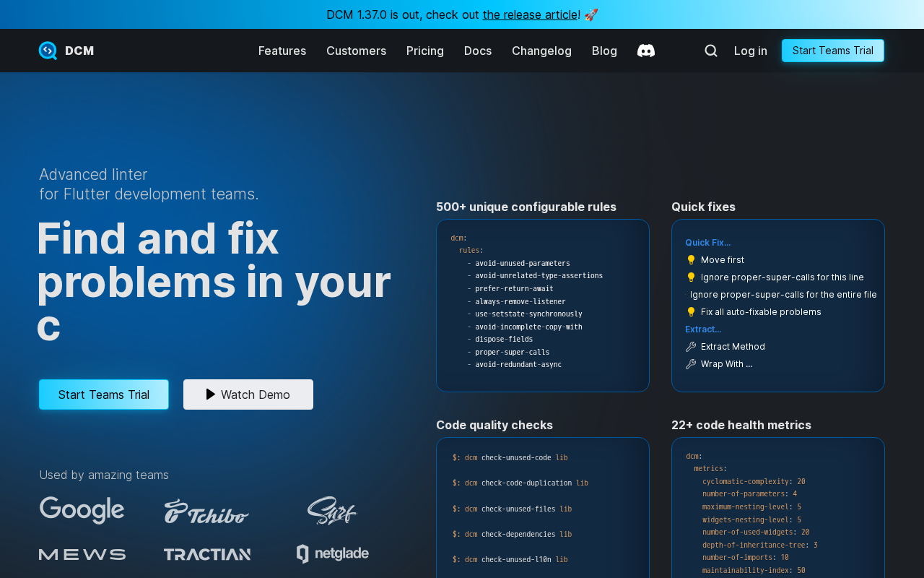The image size is (924, 578).
Task: Click the DCM brand name text
Action: point(79,51)
